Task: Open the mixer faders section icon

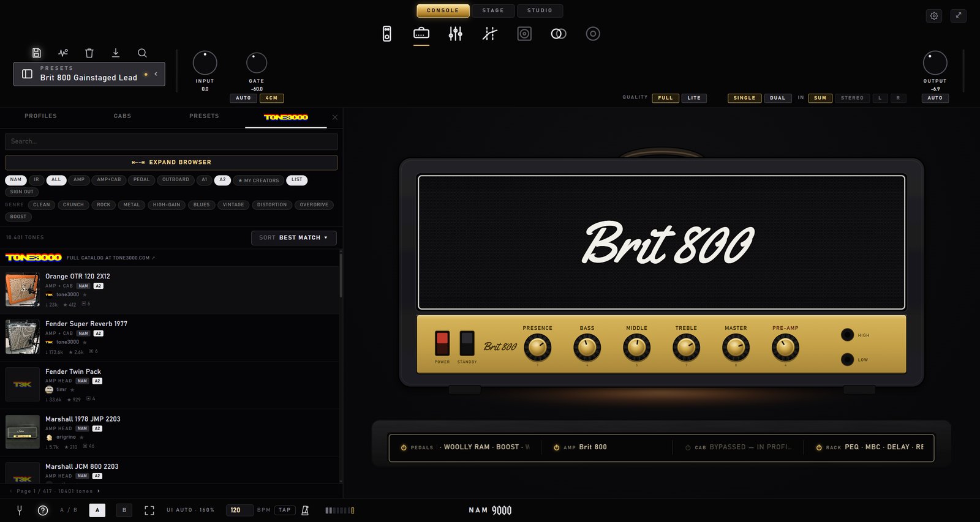Action: [456, 34]
